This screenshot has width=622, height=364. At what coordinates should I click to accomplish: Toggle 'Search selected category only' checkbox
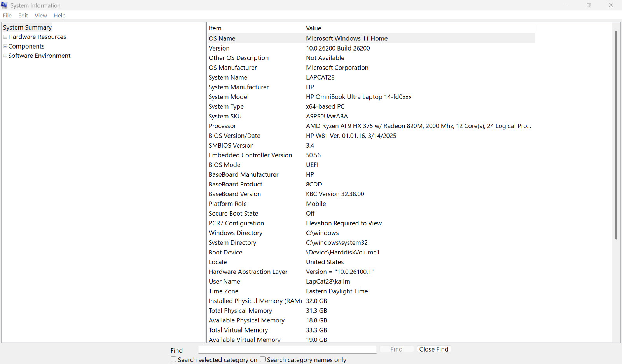(173, 359)
